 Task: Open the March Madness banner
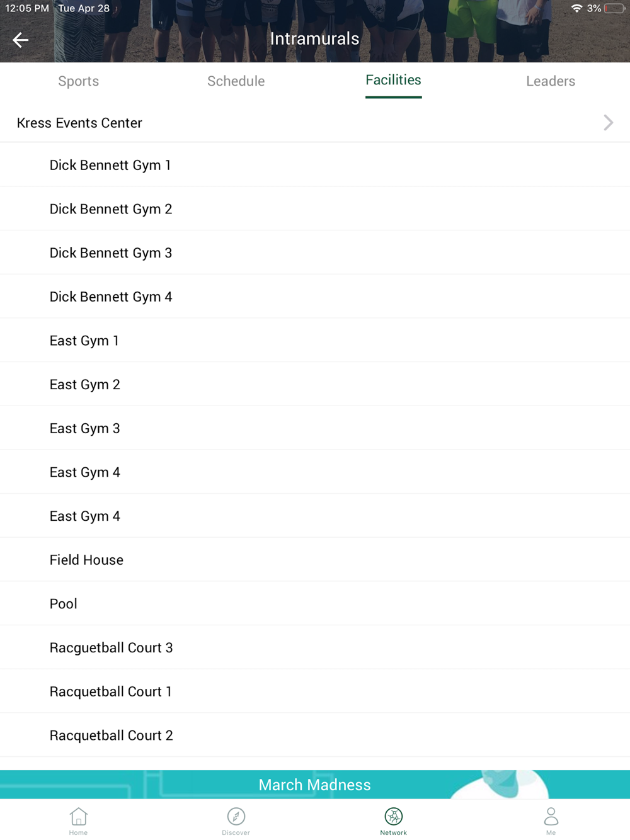click(x=315, y=785)
